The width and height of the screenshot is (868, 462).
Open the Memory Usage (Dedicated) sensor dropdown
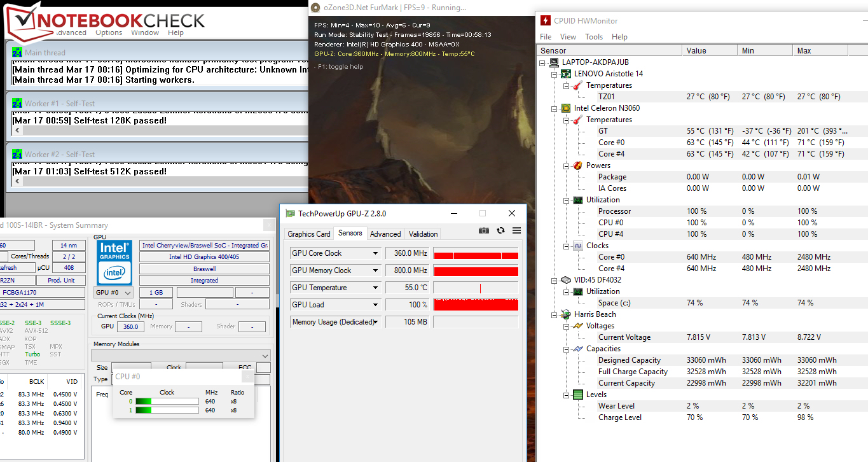(x=375, y=322)
